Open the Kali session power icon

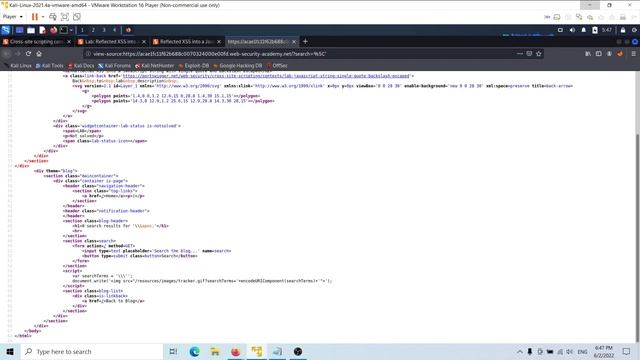[x=634, y=30]
